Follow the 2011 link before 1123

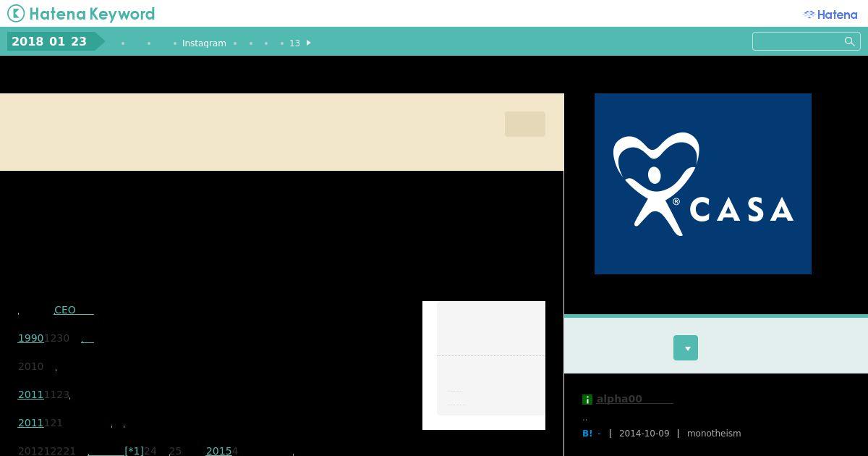31,394
